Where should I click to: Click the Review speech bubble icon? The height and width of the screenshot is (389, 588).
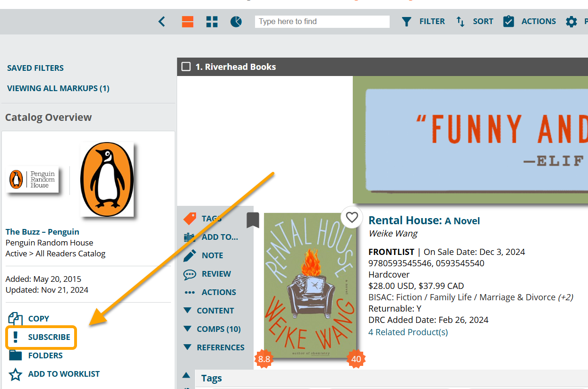(190, 274)
